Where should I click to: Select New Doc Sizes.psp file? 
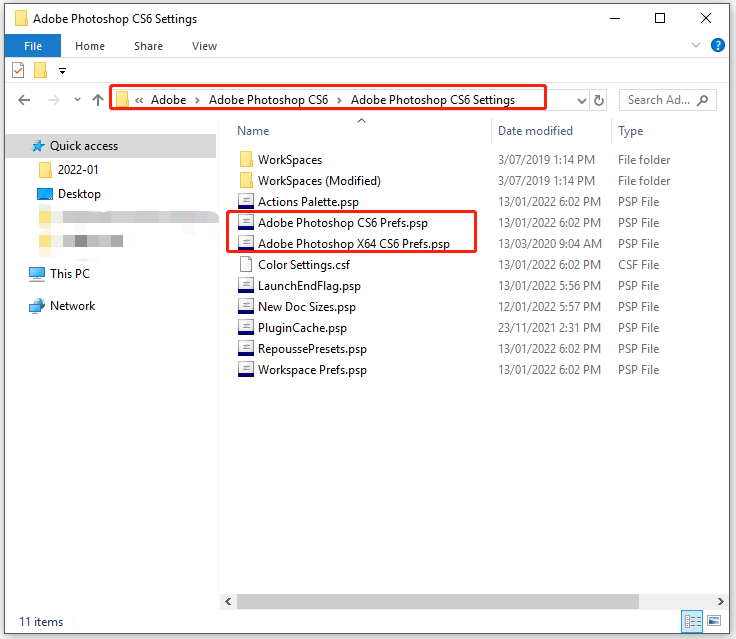tap(307, 307)
